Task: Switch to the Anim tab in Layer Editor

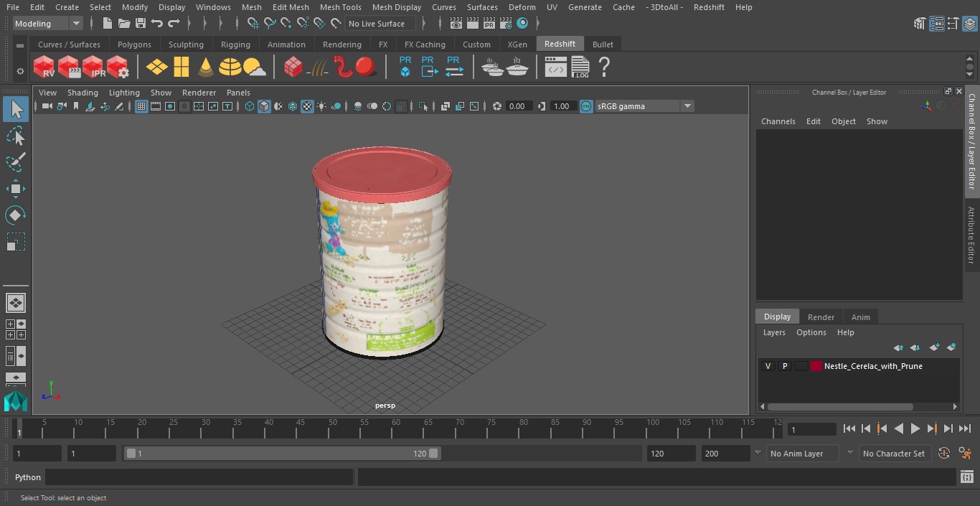Action: [860, 317]
